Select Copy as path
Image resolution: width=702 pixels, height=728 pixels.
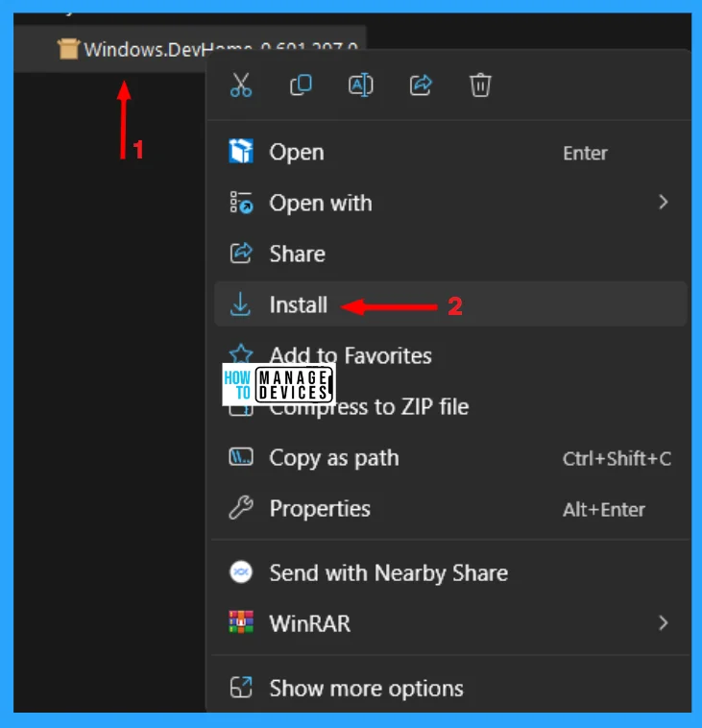450,457
